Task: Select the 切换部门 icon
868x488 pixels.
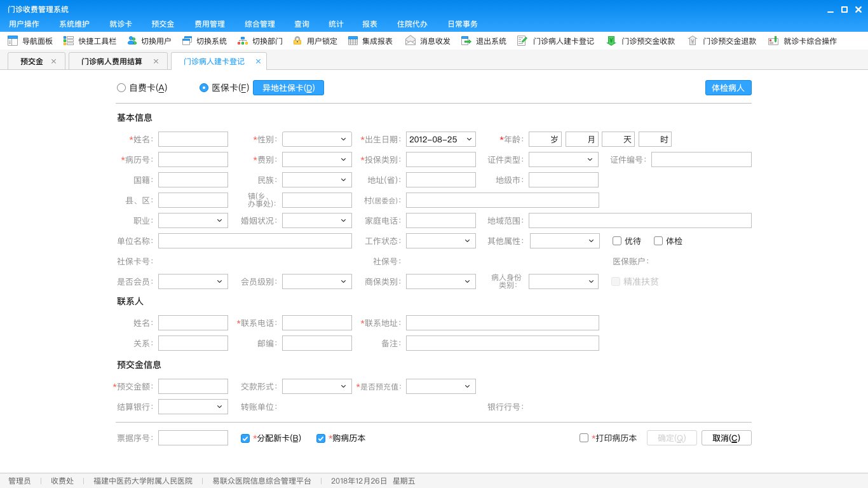Action: pyautogui.click(x=243, y=41)
